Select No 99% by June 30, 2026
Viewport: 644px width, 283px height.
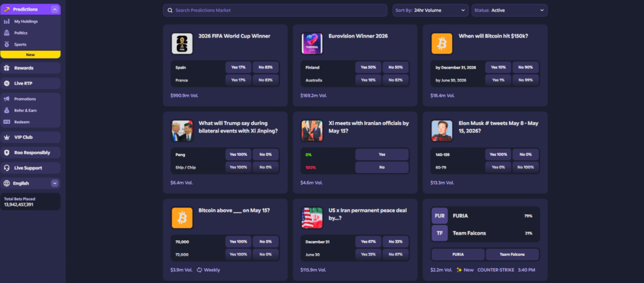(x=526, y=80)
